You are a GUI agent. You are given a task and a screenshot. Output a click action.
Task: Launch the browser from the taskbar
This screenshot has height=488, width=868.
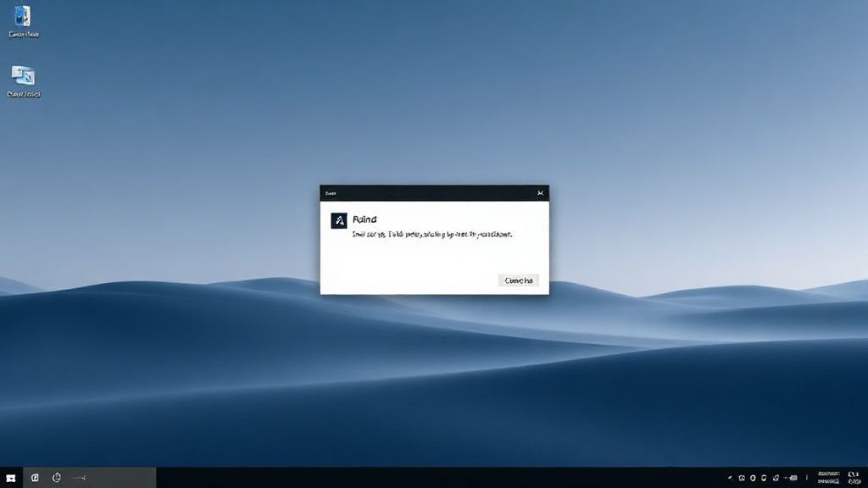point(34,476)
